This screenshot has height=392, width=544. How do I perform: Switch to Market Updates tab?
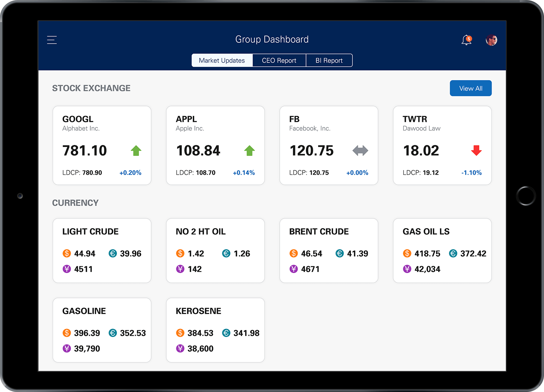coord(222,61)
